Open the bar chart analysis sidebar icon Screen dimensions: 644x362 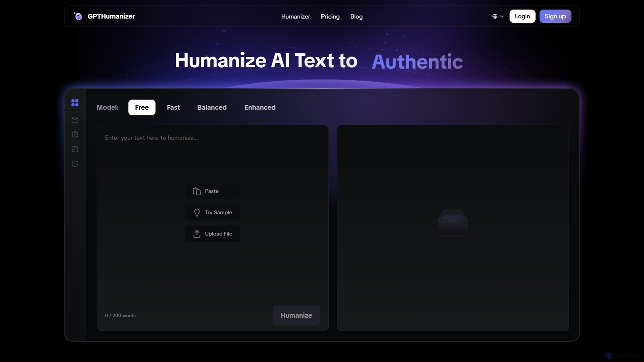(75, 149)
